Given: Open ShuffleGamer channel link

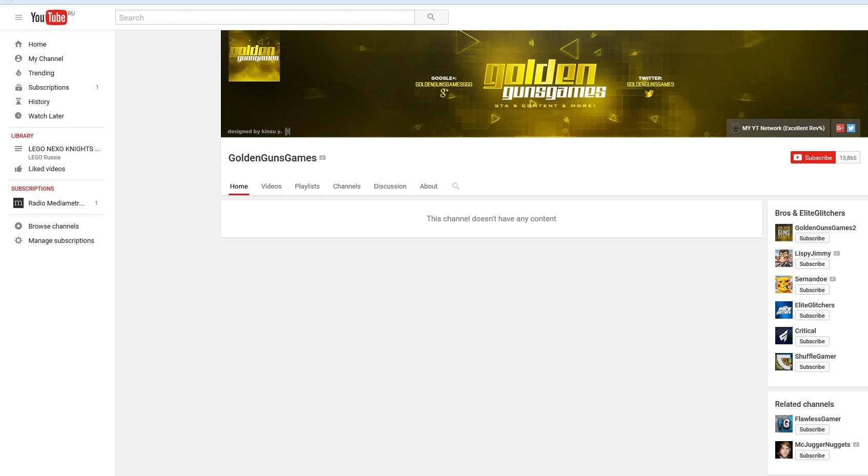Looking at the screenshot, I should (x=815, y=357).
